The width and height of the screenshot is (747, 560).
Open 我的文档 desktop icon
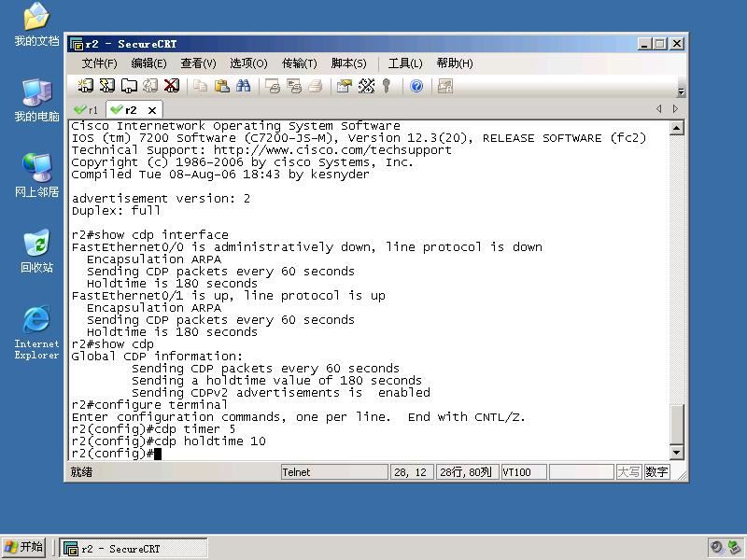36,25
